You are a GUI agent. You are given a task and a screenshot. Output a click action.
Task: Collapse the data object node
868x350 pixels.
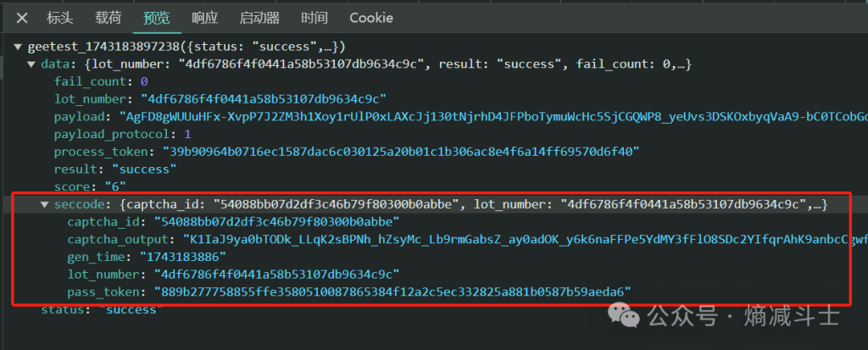click(32, 64)
